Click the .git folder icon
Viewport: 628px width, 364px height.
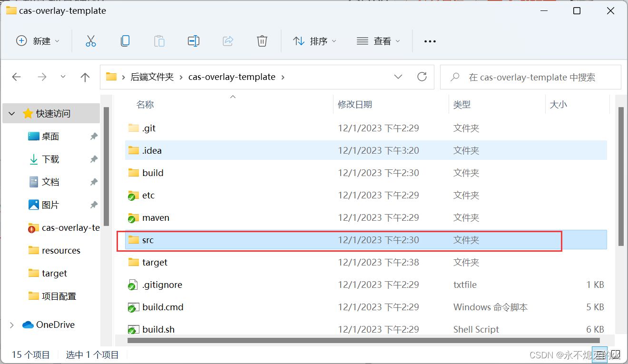pos(134,128)
